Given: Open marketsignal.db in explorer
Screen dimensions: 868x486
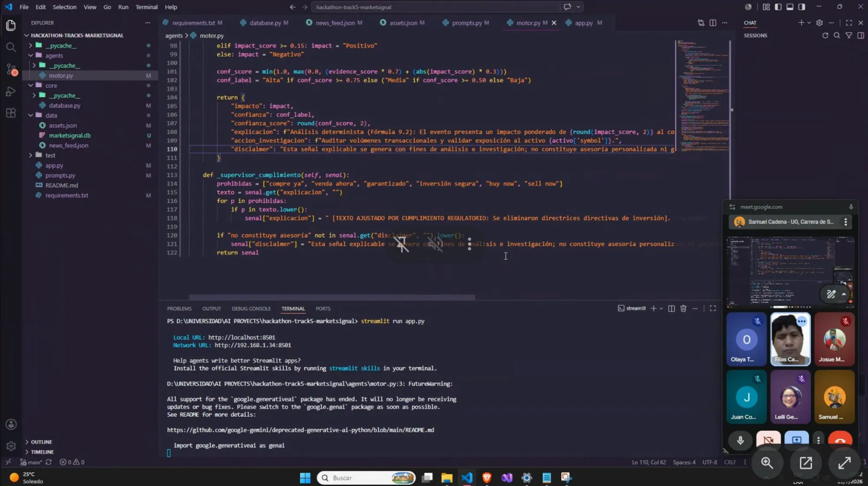Looking at the screenshot, I should [69, 135].
